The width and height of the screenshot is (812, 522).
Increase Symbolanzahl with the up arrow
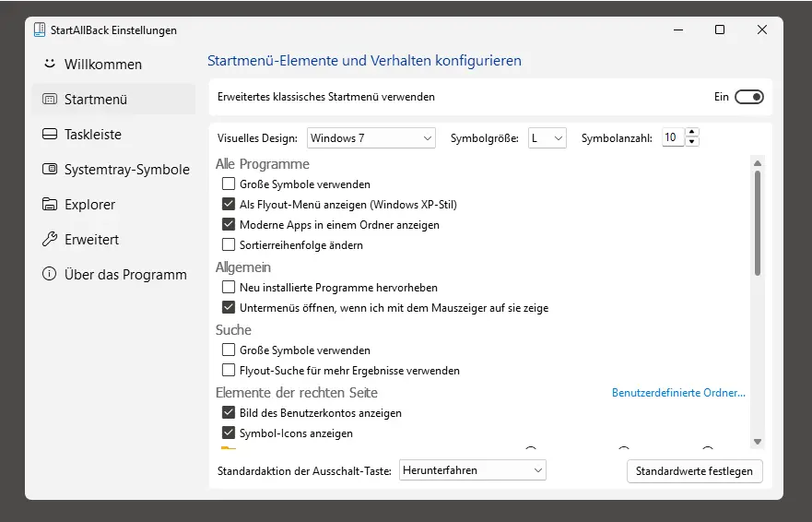pos(692,133)
